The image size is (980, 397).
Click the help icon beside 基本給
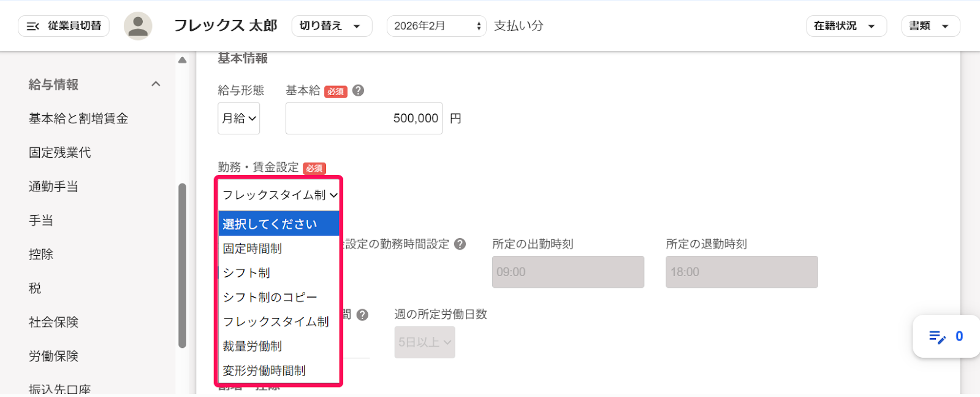pyautogui.click(x=359, y=91)
